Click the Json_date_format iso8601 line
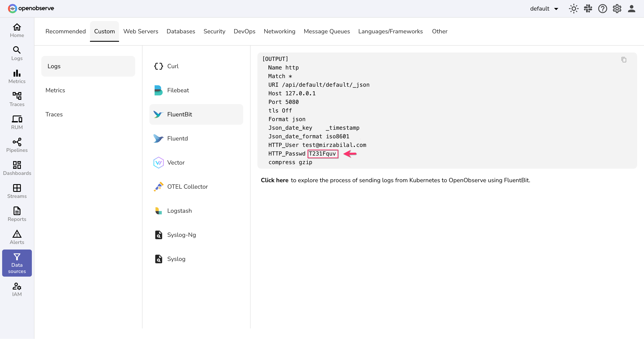 [309, 136]
